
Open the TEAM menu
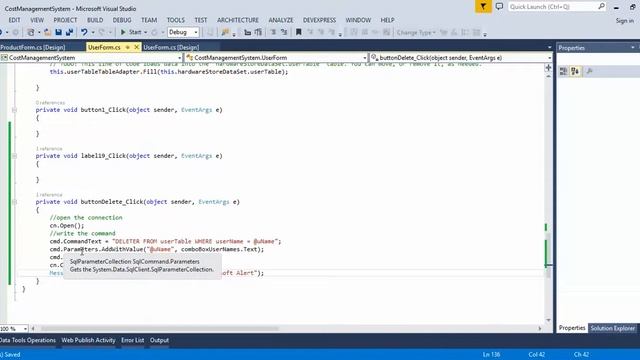[x=149, y=20]
